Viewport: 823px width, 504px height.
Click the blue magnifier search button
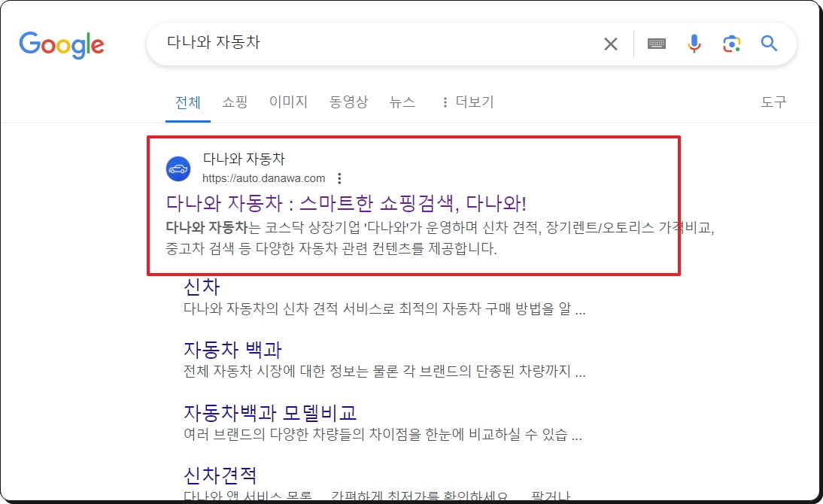(x=769, y=43)
